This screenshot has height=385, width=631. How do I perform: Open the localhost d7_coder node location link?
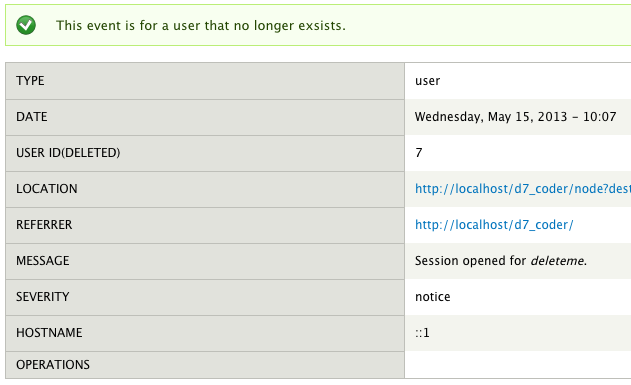pyautogui.click(x=523, y=189)
